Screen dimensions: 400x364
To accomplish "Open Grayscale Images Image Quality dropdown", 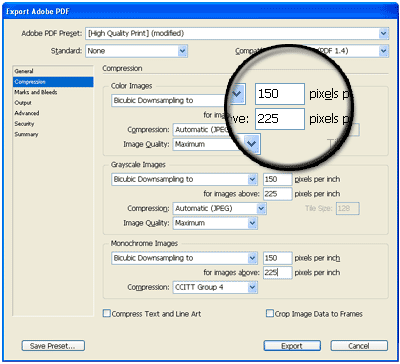I will (215, 223).
